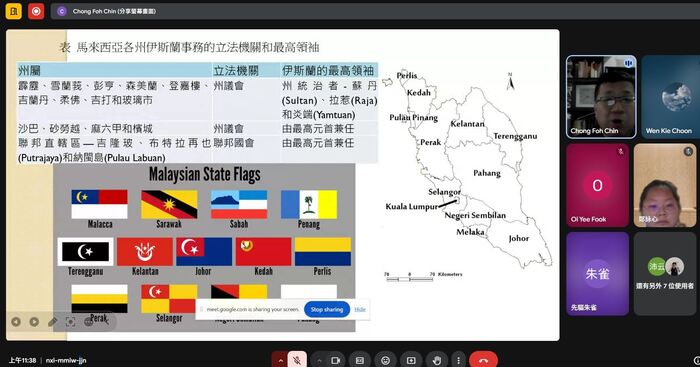Click the red recording icon
The height and width of the screenshot is (367, 700).
(x=36, y=11)
